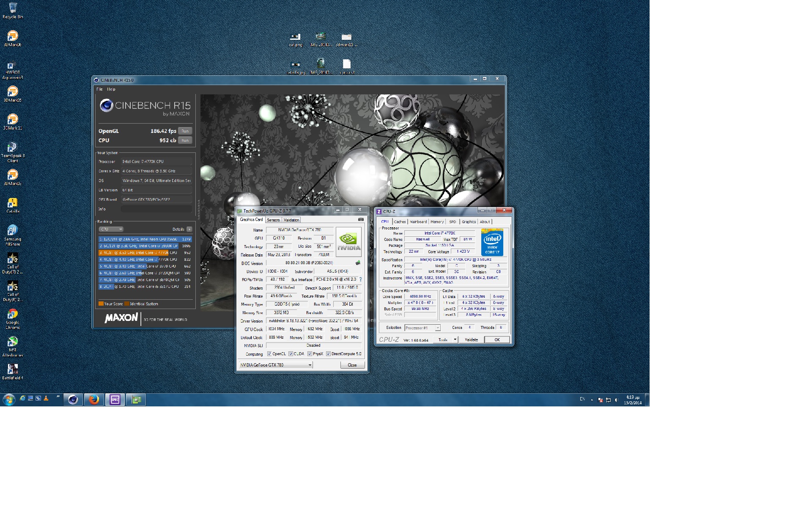Screen dimensions: 812x508
Task: Open the CPU-Z Tools dropdown arrow
Action: pos(455,340)
